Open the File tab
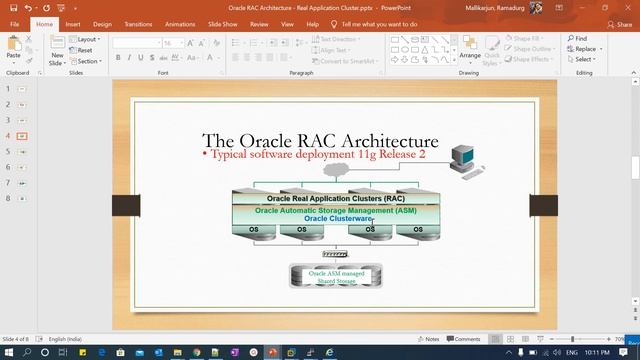 pos(15,24)
